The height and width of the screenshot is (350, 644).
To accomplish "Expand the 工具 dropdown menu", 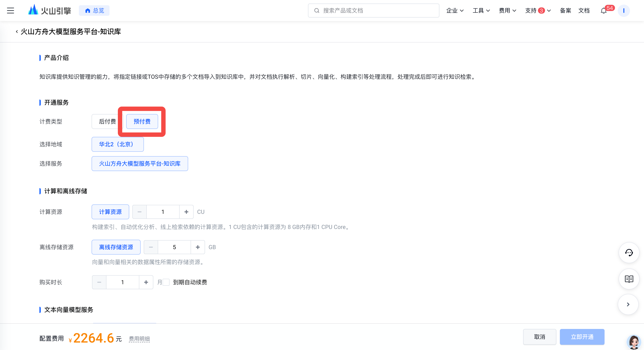I will click(481, 11).
